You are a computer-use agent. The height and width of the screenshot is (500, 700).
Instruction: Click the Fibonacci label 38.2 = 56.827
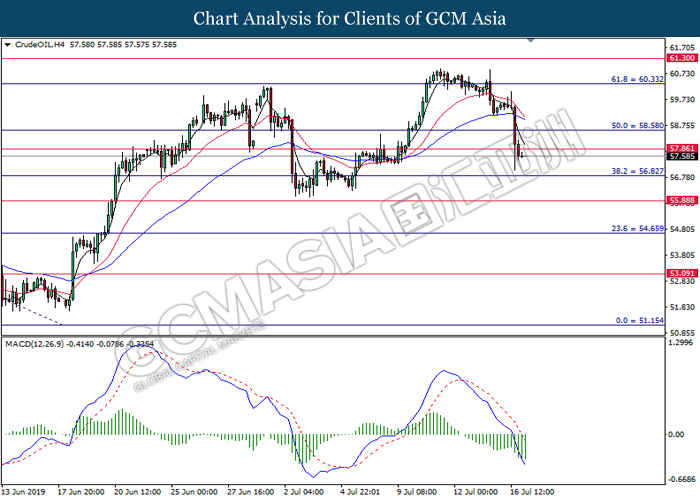[x=638, y=171]
